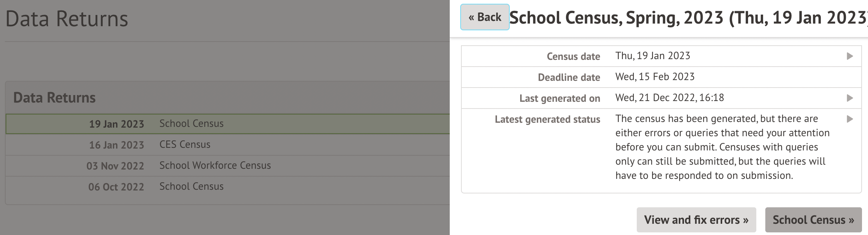Click the census date value Thu, 19 Jan 2023
Image resolution: width=868 pixels, height=235 pixels.
(652, 56)
